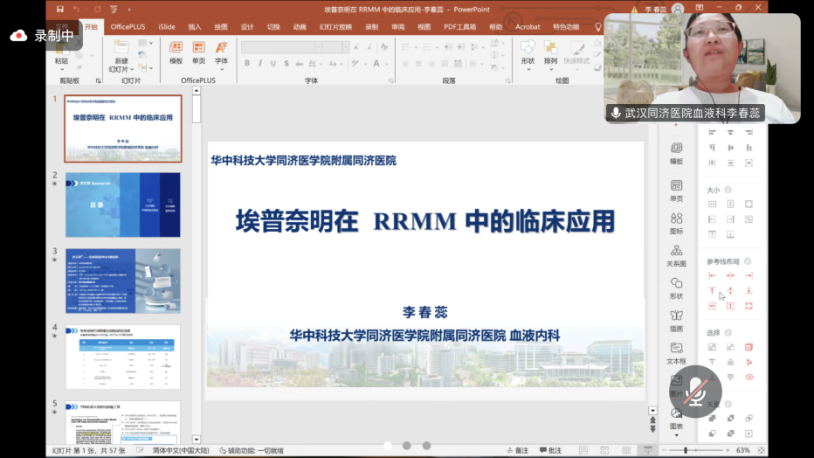This screenshot has height=458, width=814.
Task: Toggle underline text formatting
Action: pos(274,63)
